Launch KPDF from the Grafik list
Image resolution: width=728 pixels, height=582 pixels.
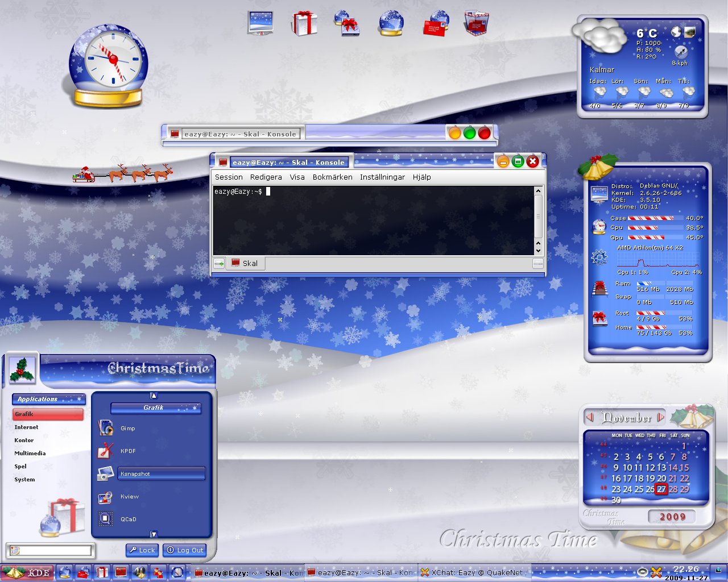pos(128,451)
